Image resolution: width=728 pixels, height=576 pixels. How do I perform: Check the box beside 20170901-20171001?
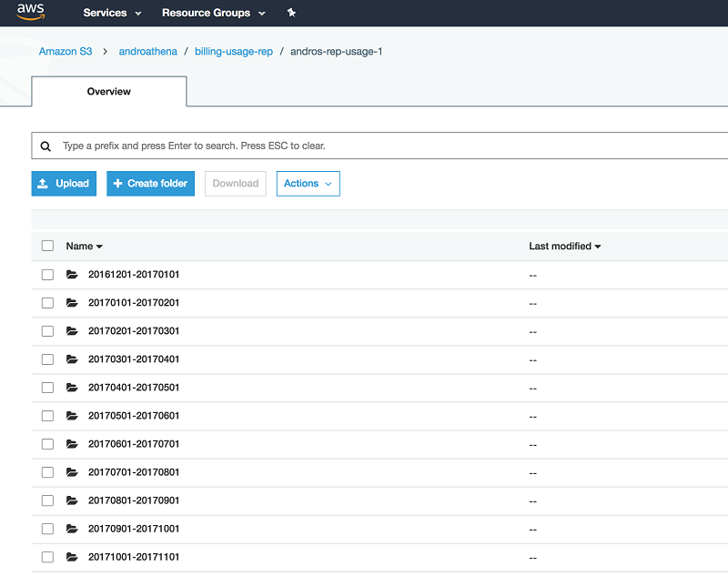[x=47, y=529]
